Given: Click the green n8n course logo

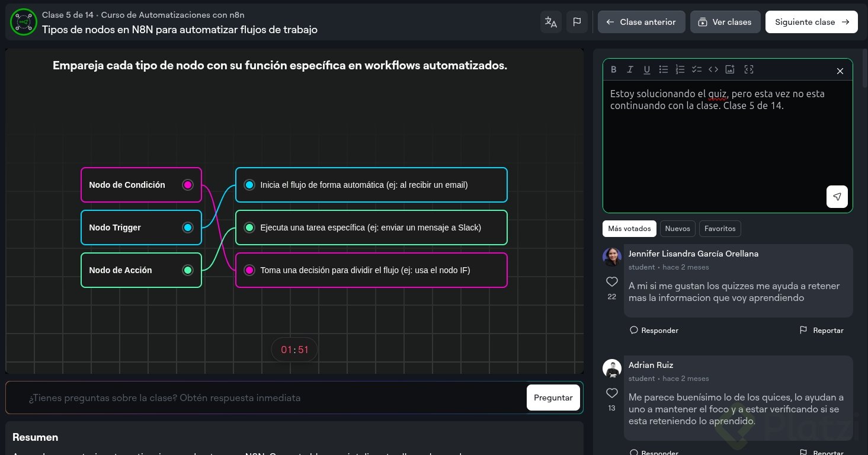Looking at the screenshot, I should [x=24, y=22].
